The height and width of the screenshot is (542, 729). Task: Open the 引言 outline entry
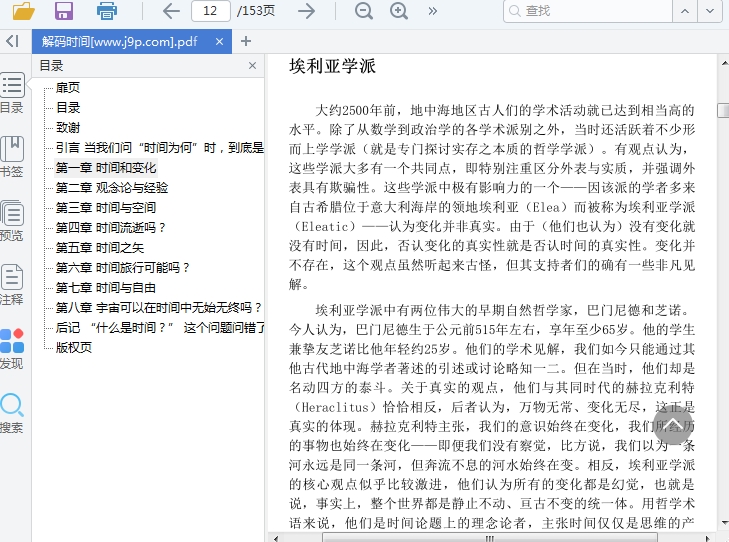click(159, 147)
